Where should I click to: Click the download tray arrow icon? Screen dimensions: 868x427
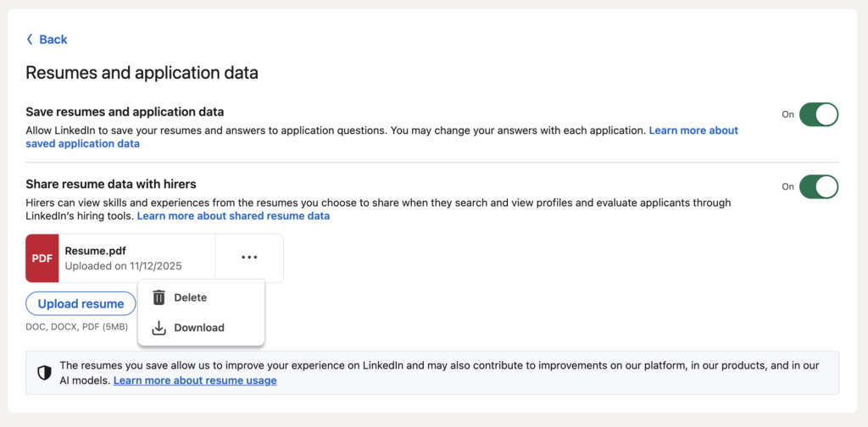159,328
